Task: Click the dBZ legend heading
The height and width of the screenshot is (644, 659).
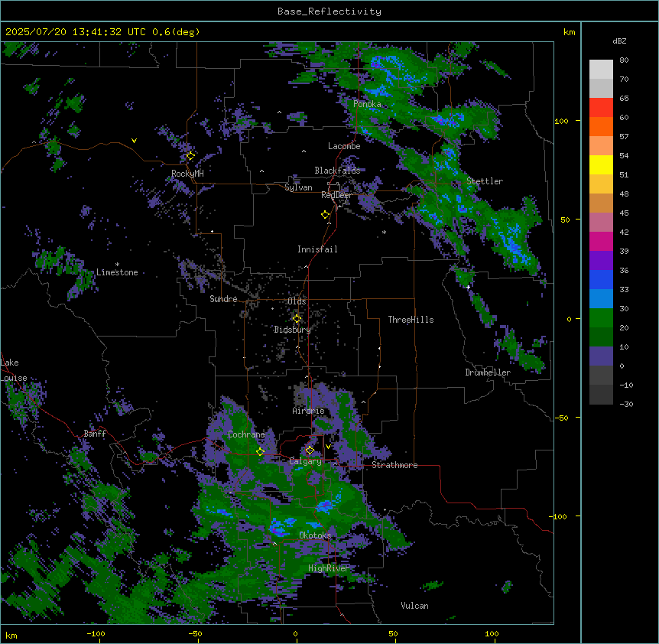Action: click(619, 41)
